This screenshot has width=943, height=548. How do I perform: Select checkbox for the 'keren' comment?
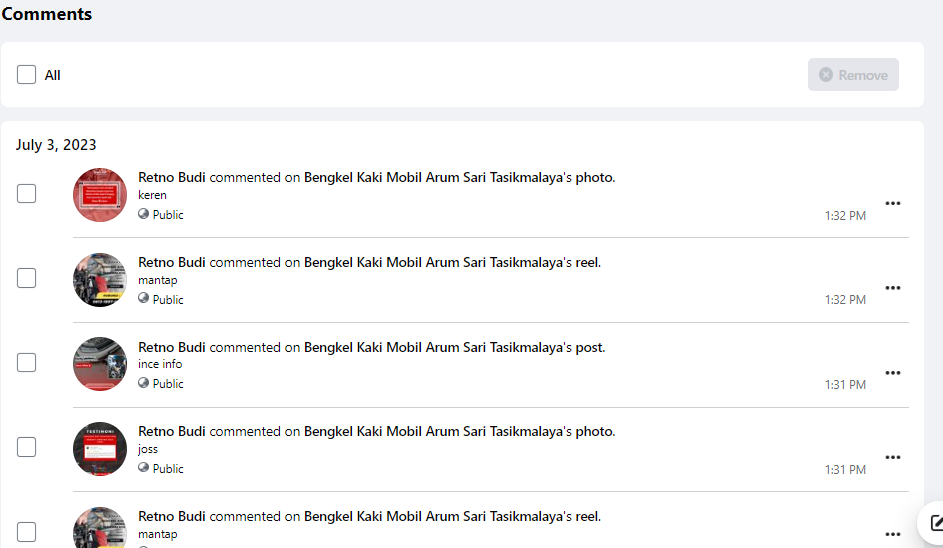[27, 194]
